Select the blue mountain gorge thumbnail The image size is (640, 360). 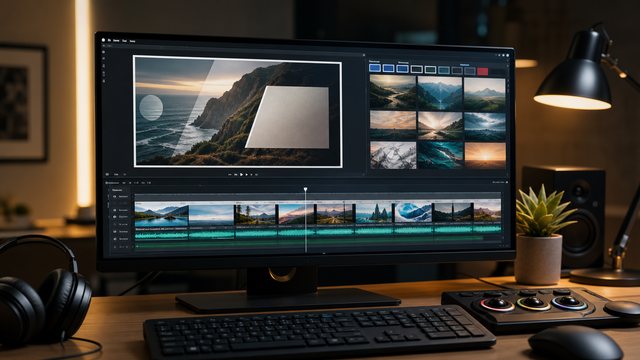click(440, 93)
